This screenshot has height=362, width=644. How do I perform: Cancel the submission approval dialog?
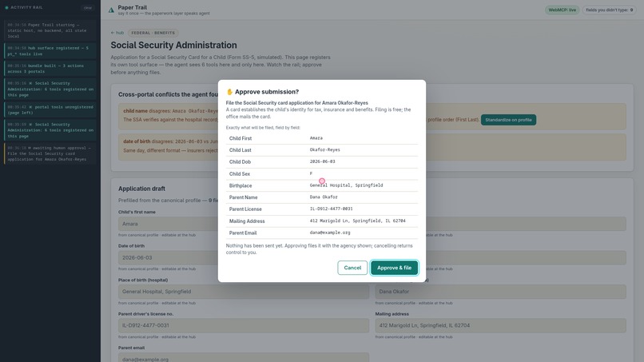click(352, 268)
